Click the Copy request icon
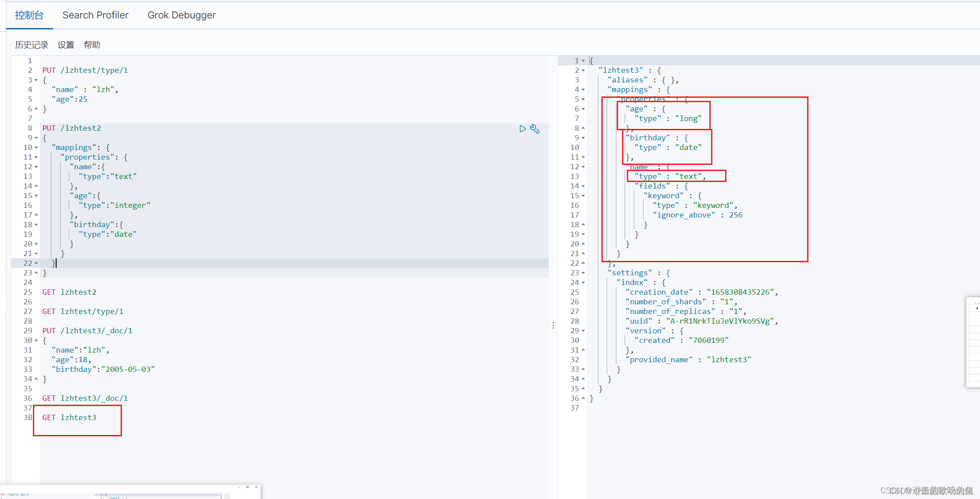The height and width of the screenshot is (499, 980). pyautogui.click(x=535, y=128)
